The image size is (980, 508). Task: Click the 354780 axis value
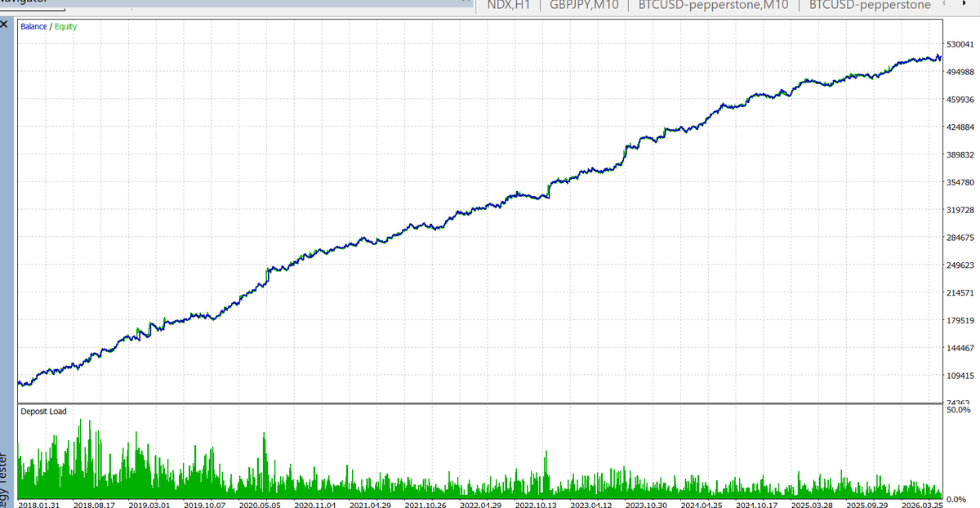coord(962,182)
